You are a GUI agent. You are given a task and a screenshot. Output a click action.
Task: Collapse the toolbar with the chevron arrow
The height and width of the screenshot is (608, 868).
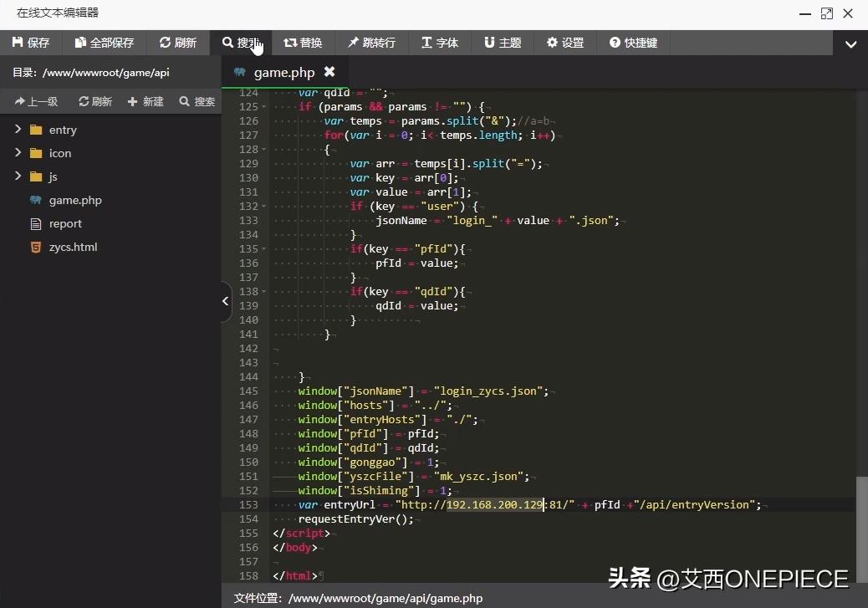(850, 44)
